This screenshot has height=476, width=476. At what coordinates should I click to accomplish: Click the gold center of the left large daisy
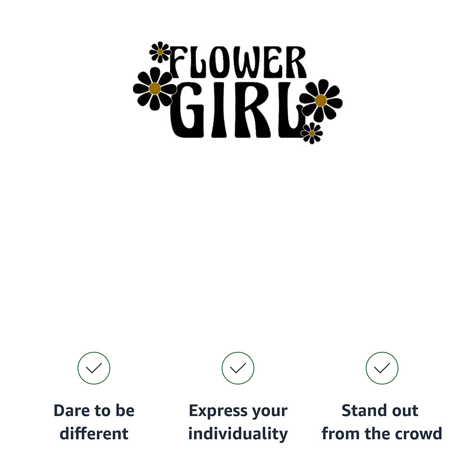coord(155,88)
